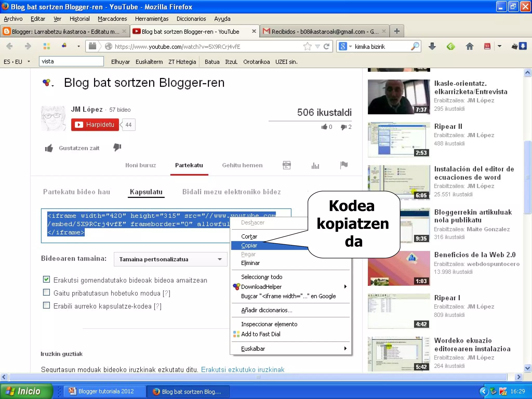Viewport: 532px width, 399px height.
Task: Open Ikasle-orientatz. elkarrizketa video link
Action: (x=471, y=88)
